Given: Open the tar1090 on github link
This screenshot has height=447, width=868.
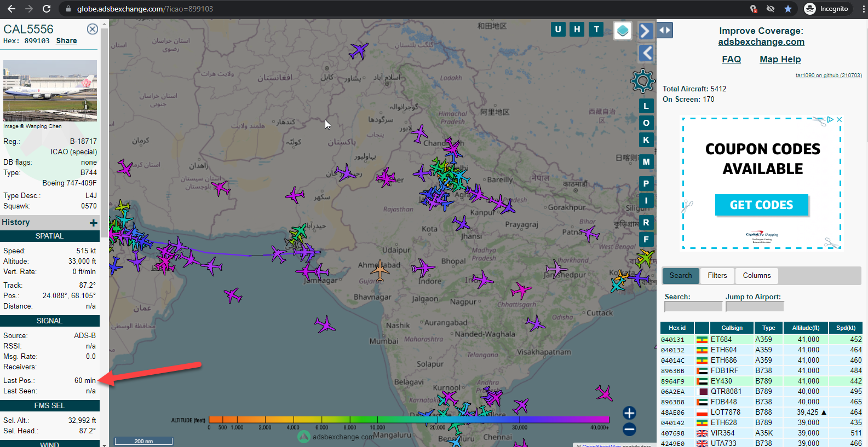Looking at the screenshot, I should [x=829, y=76].
